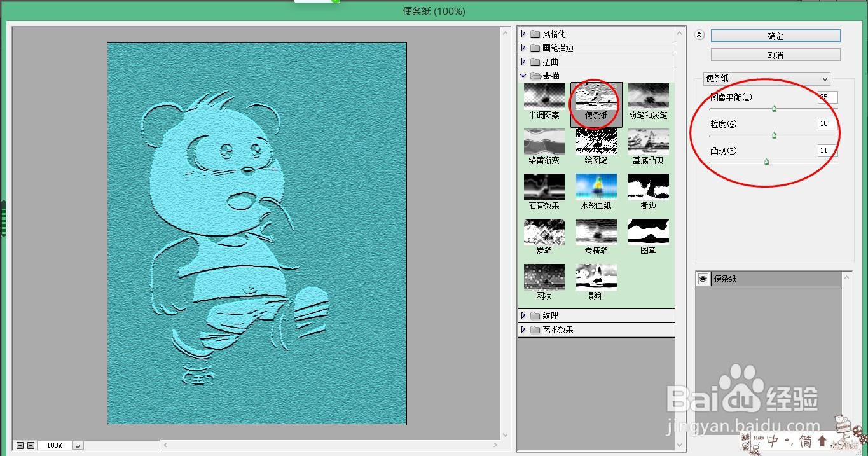Toggle visibility of the 便条纸 effect layer
Screen dimensions: 868x456
click(x=703, y=279)
